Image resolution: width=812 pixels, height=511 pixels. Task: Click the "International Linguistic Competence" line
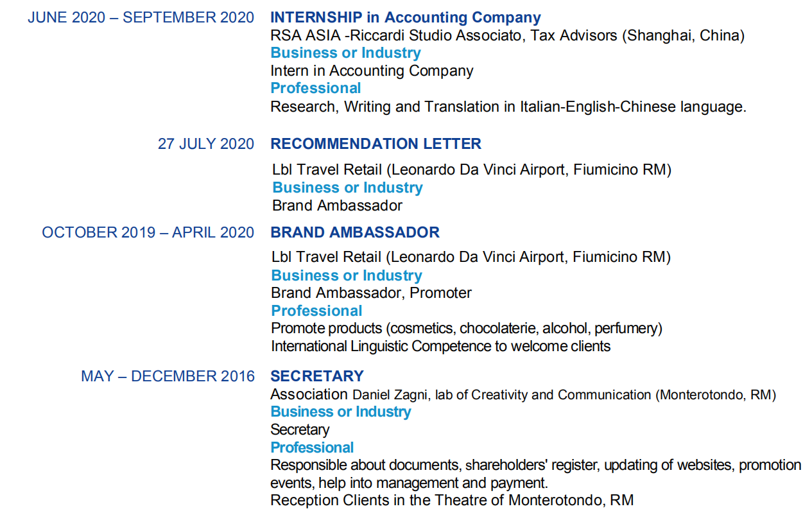pos(440,346)
